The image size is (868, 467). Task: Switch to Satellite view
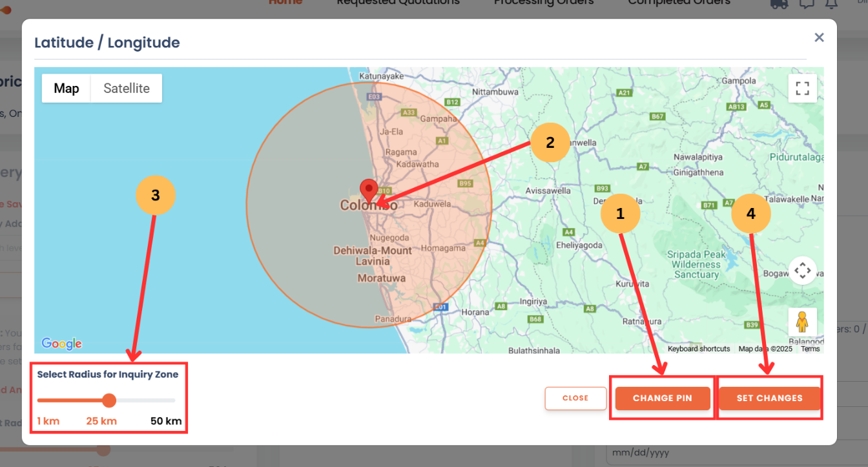125,88
